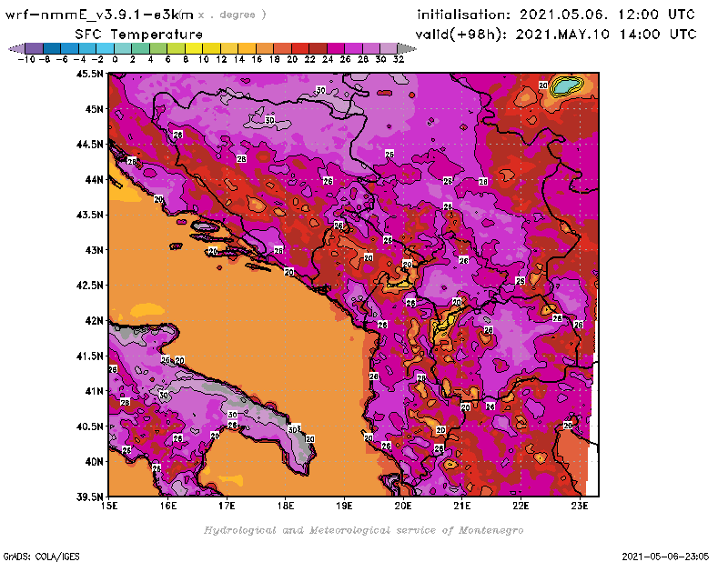Viewport: 728px width, 562px height.
Task: Click the '18E' longitude label
Action: 286,506
